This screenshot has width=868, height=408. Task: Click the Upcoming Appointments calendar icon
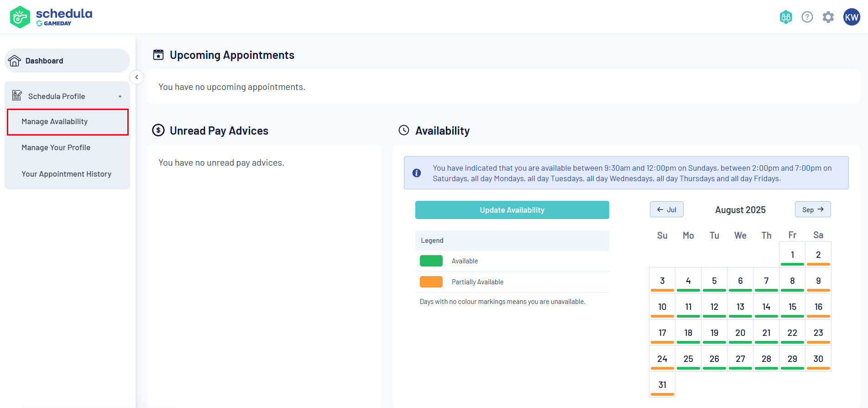click(x=158, y=55)
